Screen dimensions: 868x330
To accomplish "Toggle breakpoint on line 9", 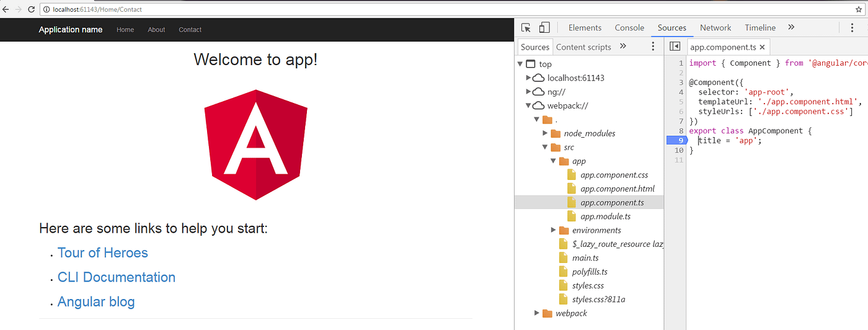I will [x=675, y=140].
